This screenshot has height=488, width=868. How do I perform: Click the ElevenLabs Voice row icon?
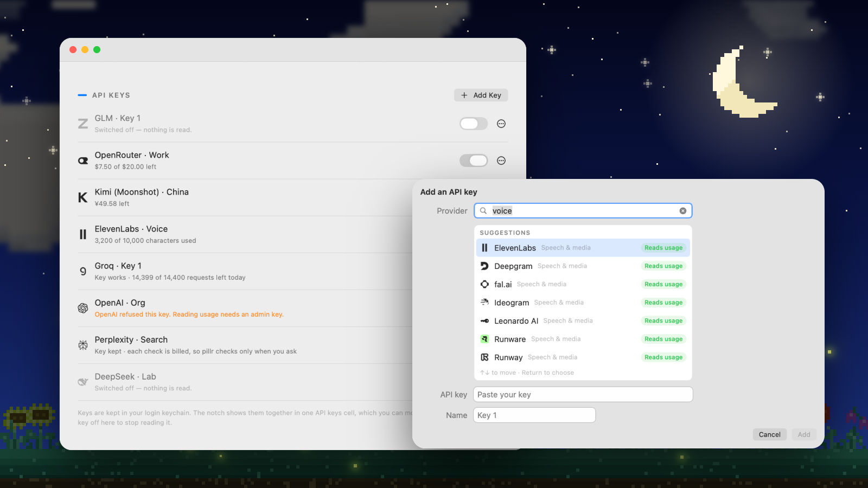point(83,234)
